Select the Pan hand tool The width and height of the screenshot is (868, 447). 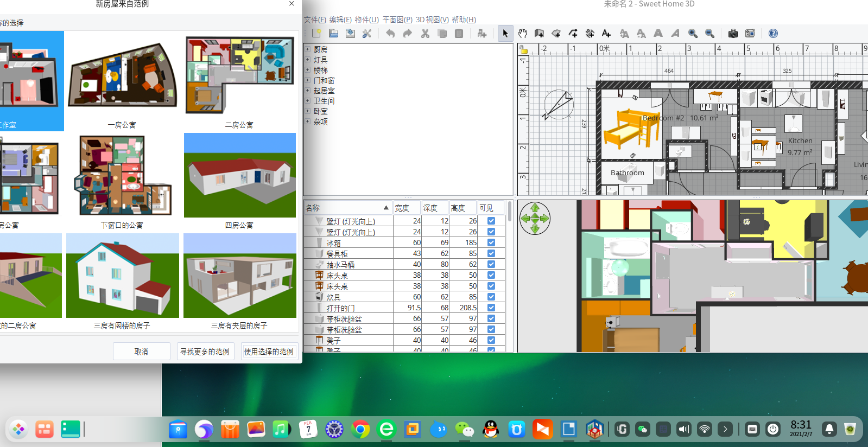(522, 34)
